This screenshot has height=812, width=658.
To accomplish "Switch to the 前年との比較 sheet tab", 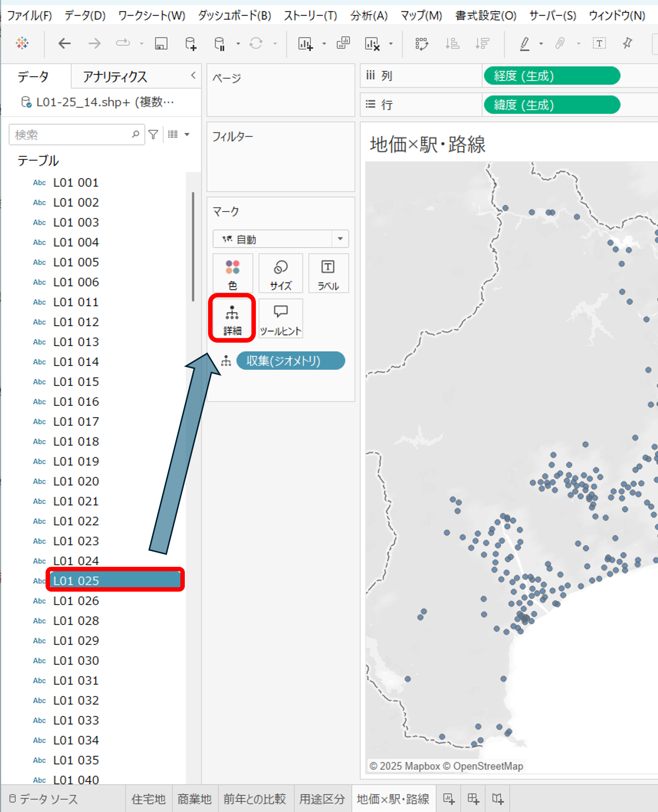I will [255, 799].
